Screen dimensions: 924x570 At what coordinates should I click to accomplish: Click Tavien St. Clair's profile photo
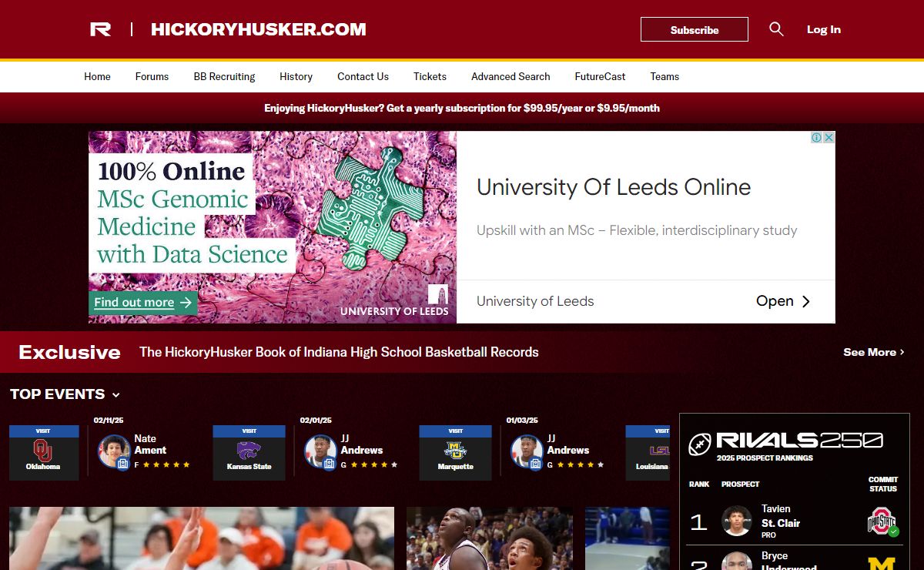[737, 521]
